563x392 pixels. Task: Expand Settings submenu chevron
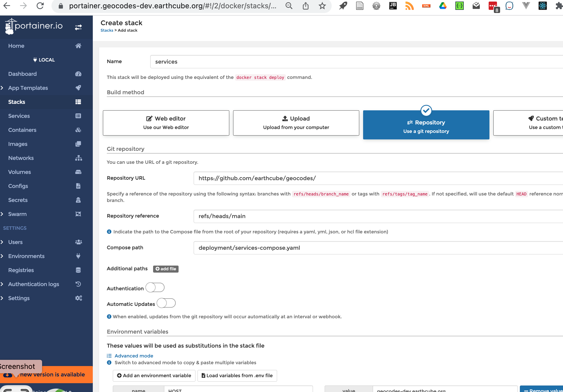[2, 298]
